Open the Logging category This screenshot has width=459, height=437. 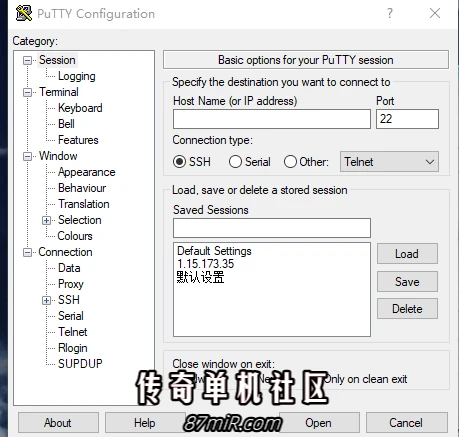click(x=77, y=76)
